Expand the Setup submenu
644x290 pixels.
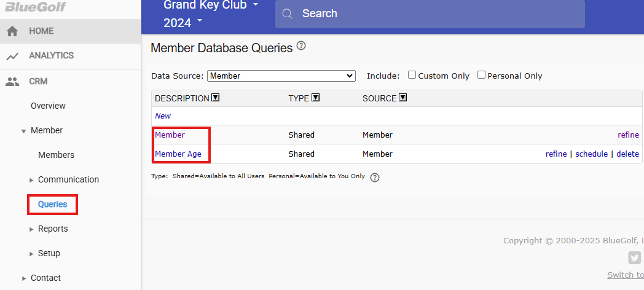[x=31, y=254]
